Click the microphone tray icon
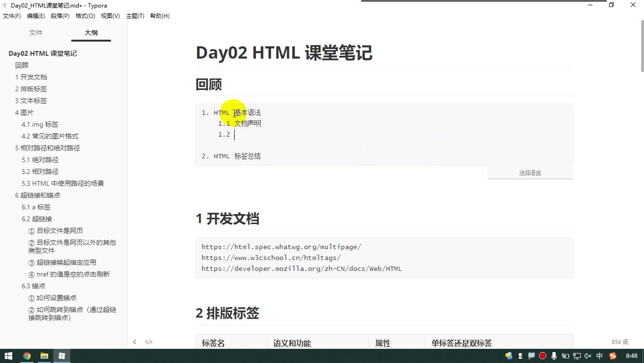The width and height of the screenshot is (644, 363). coord(554,356)
